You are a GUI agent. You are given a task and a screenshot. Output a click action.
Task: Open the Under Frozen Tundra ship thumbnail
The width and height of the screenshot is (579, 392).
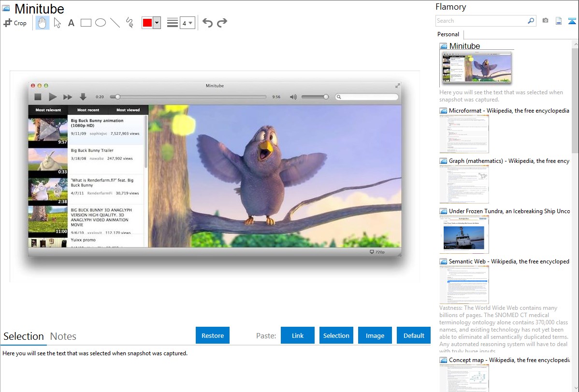point(464,234)
